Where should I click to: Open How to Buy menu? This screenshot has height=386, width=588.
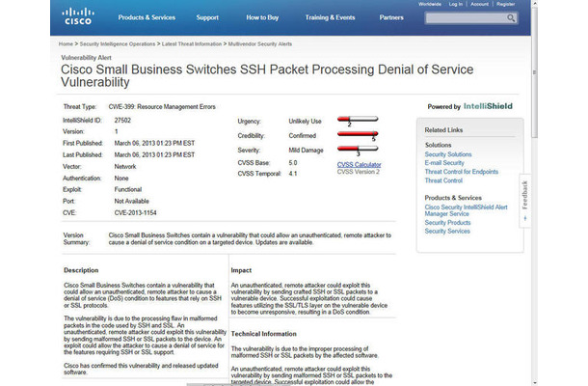[262, 17]
